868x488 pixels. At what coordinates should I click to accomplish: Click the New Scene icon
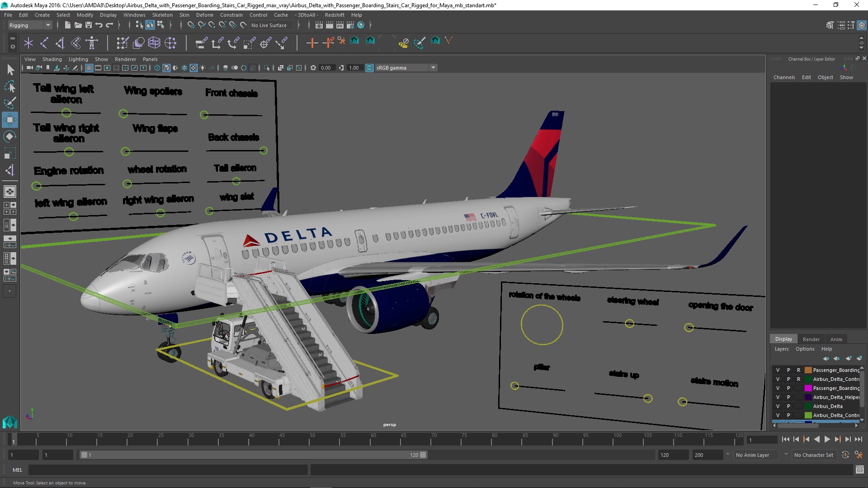[67, 25]
